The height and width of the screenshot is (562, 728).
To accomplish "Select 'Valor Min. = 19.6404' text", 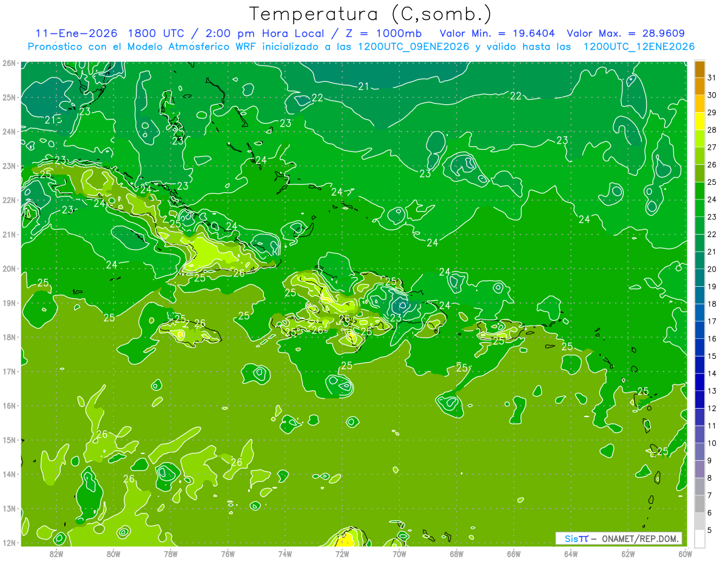I will [497, 33].
